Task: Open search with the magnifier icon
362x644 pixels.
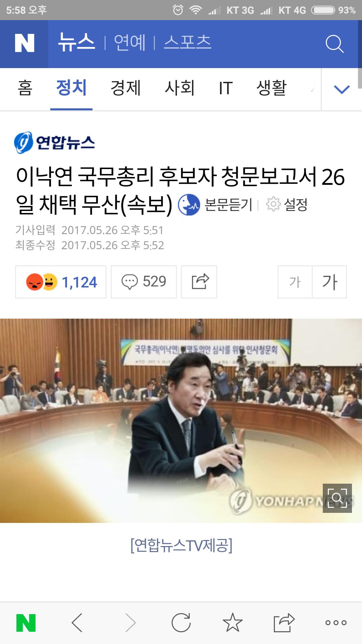Action: [335, 44]
